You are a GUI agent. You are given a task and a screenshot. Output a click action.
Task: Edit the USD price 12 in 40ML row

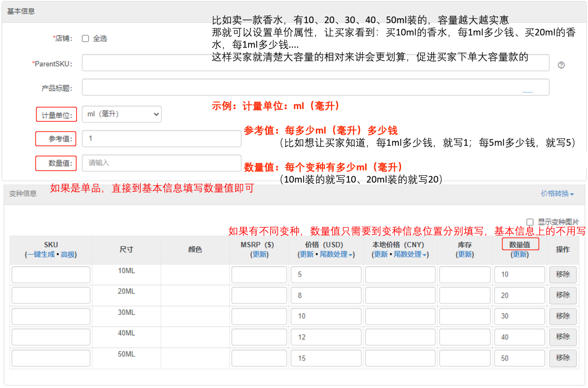tap(326, 337)
